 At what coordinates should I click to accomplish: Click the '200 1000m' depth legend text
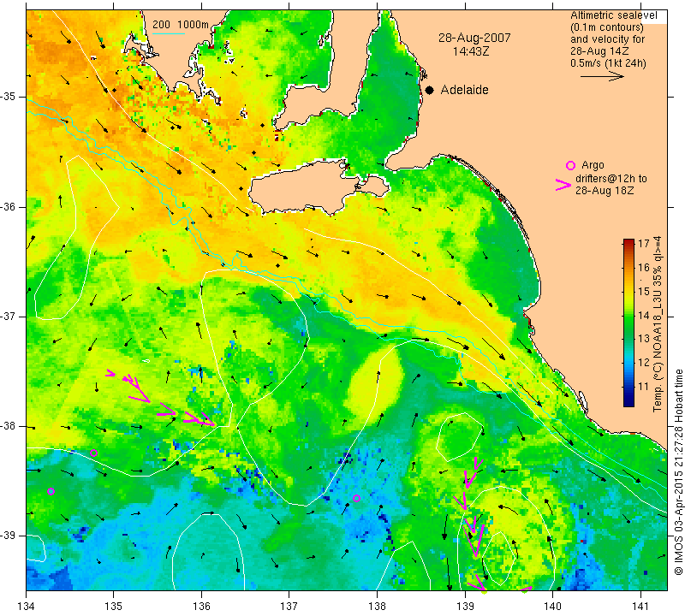click(181, 25)
